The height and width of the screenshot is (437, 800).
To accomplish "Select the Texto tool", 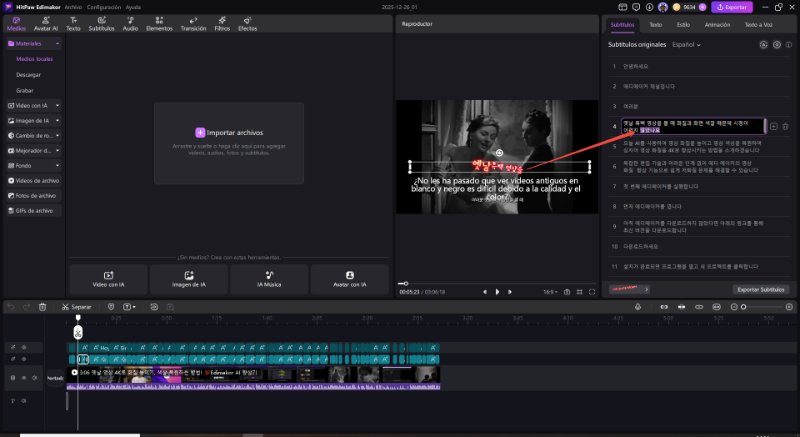I will click(x=73, y=24).
